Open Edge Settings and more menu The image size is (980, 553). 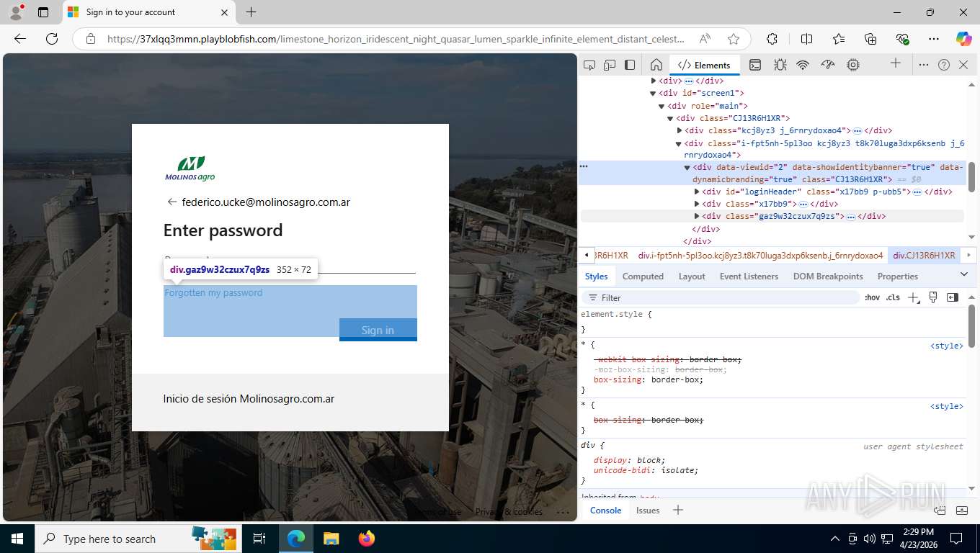point(934,39)
